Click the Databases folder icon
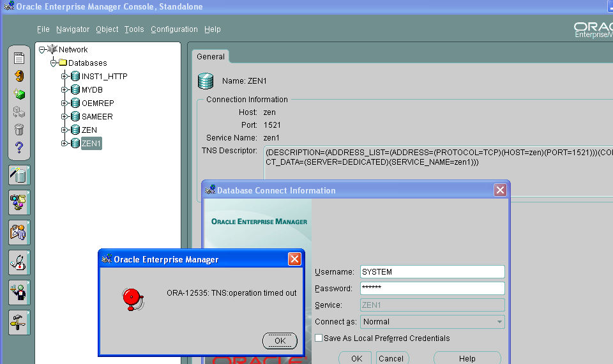The width and height of the screenshot is (613, 364). pos(63,63)
